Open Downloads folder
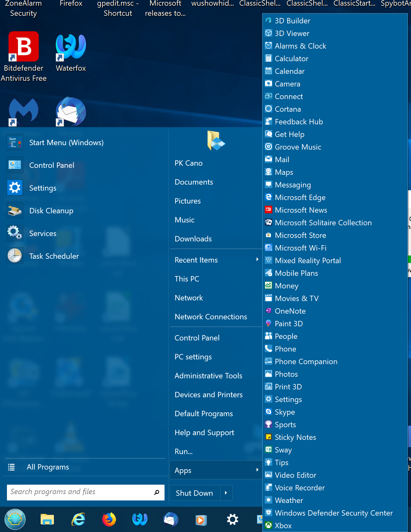 pyautogui.click(x=216, y=239)
